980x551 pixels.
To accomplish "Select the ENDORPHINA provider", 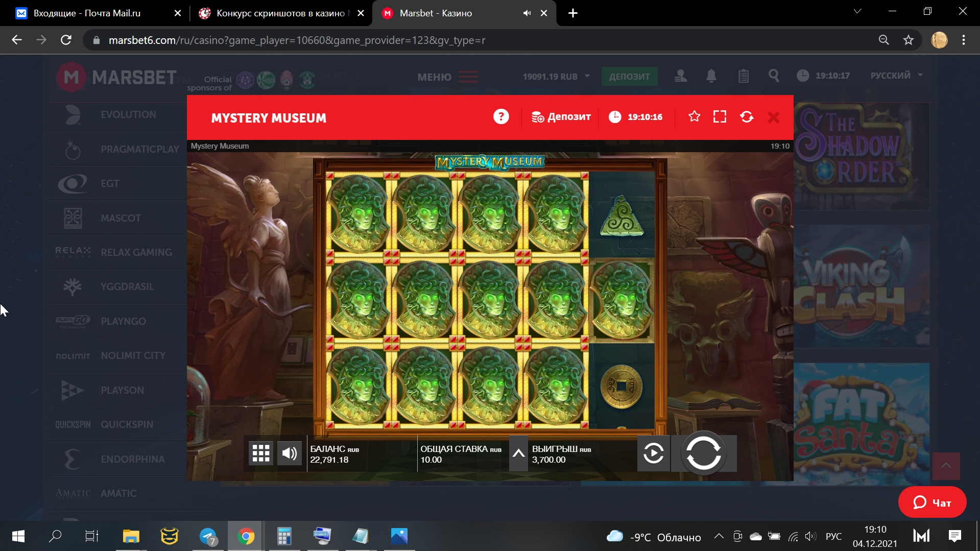I will pos(118,460).
